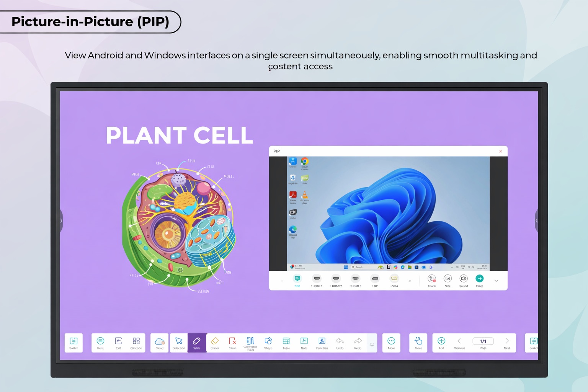Add a new whiteboard page
The width and height of the screenshot is (588, 392).
click(x=441, y=341)
